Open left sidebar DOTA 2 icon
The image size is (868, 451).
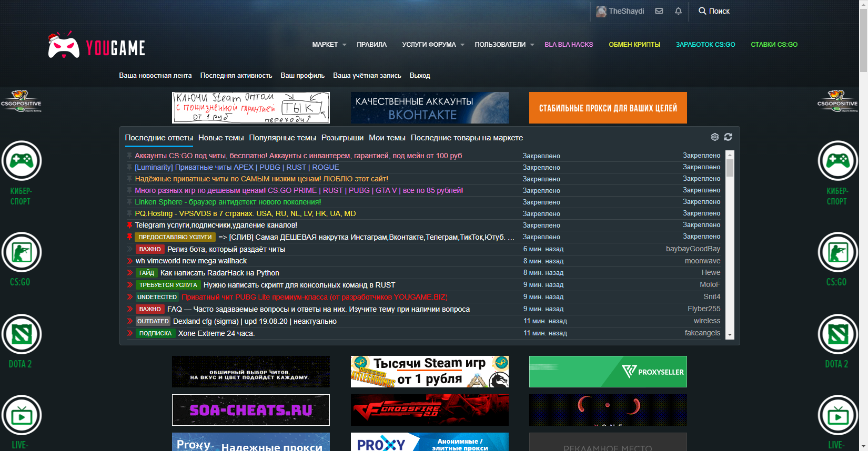point(21,334)
